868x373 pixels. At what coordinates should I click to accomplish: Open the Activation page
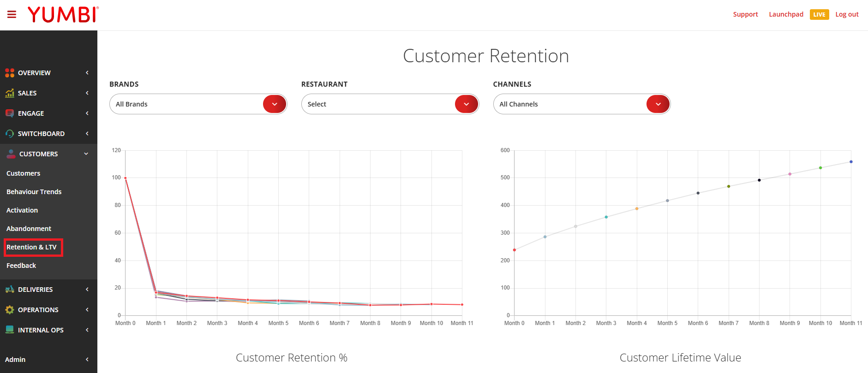[22, 210]
